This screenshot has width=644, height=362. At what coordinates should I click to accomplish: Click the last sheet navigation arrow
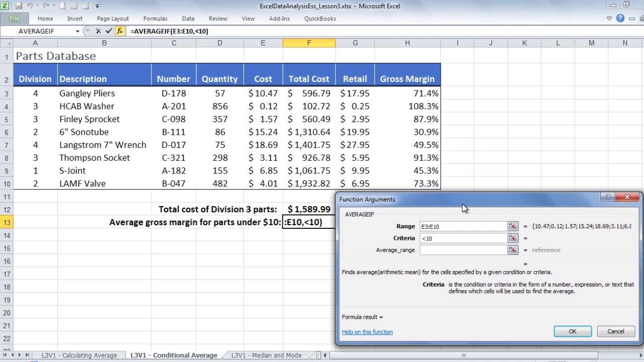[x=28, y=355]
